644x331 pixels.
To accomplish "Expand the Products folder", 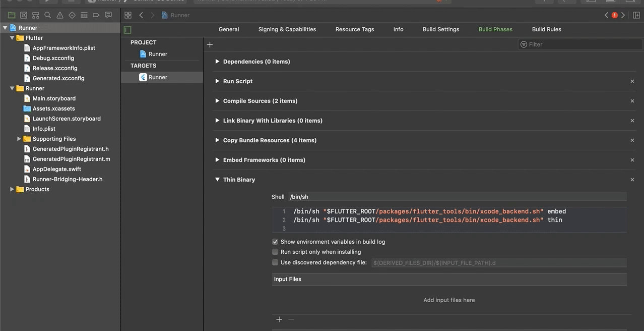I will [12, 189].
